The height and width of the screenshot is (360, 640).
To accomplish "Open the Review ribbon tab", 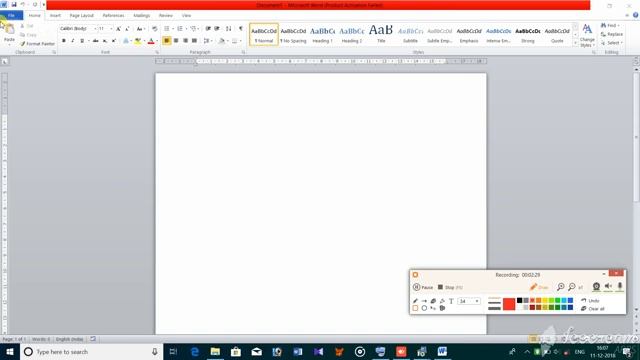I will [x=165, y=16].
